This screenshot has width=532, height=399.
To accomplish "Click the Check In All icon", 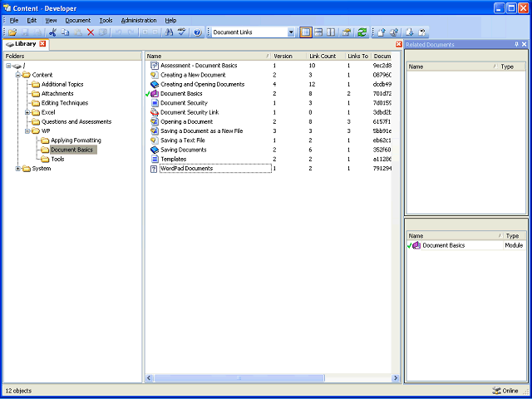I will pyautogui.click(x=394, y=32).
